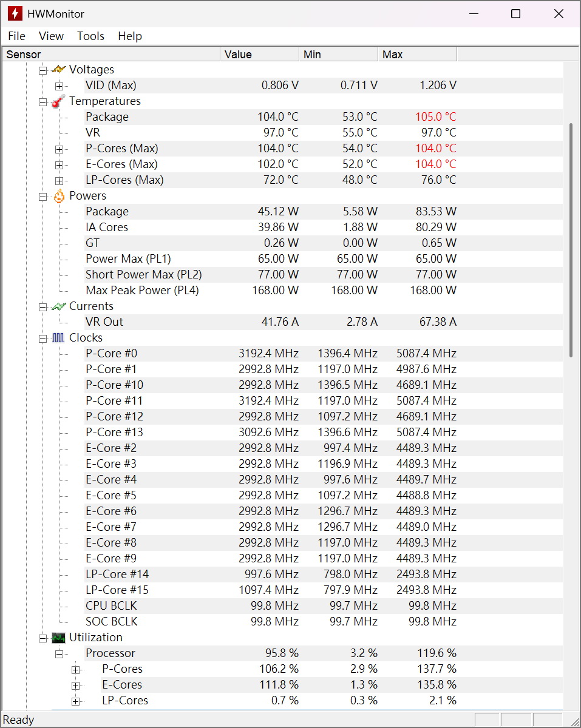This screenshot has width=581, height=728.
Task: Expand the E-Cores (Max) temperature node
Action: [x=59, y=165]
